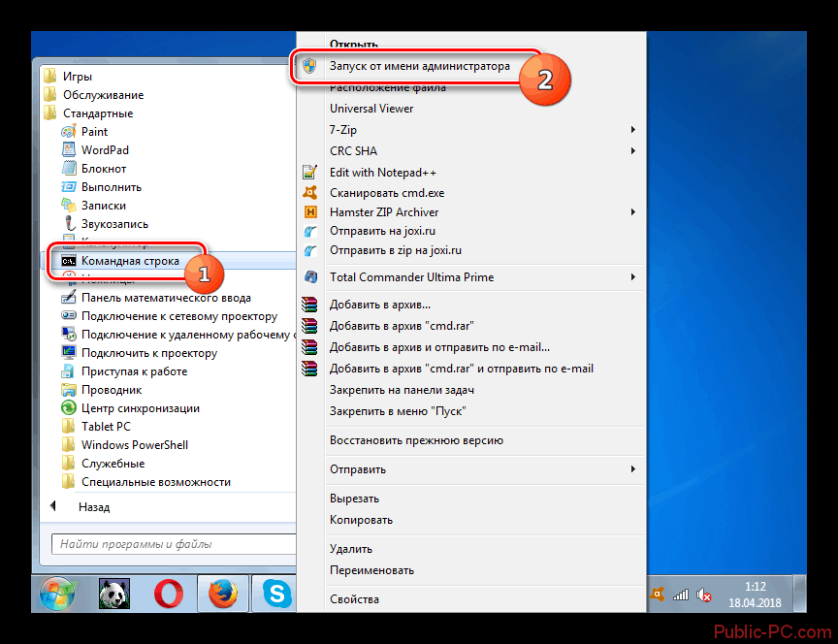Click the network status tray icon
838x644 pixels.
682,594
